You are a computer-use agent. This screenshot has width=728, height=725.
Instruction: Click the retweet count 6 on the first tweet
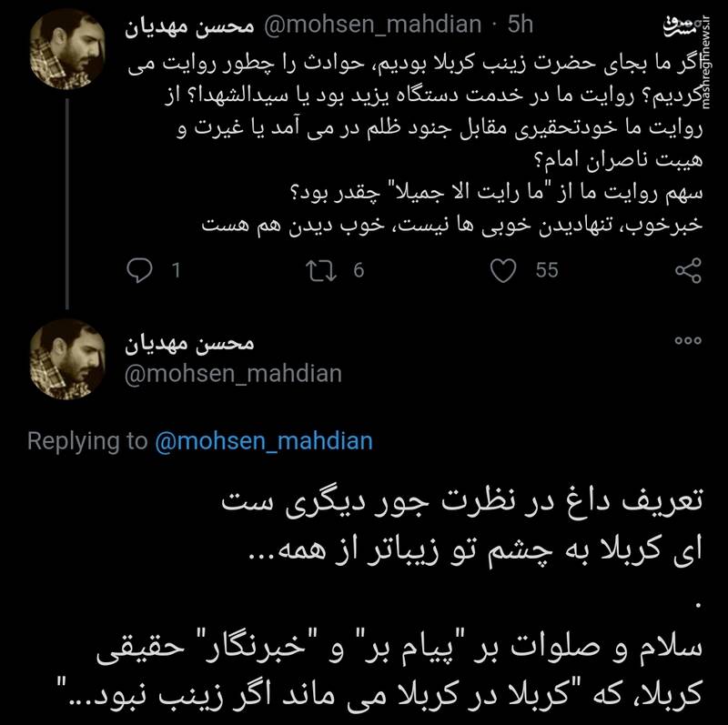(359, 270)
